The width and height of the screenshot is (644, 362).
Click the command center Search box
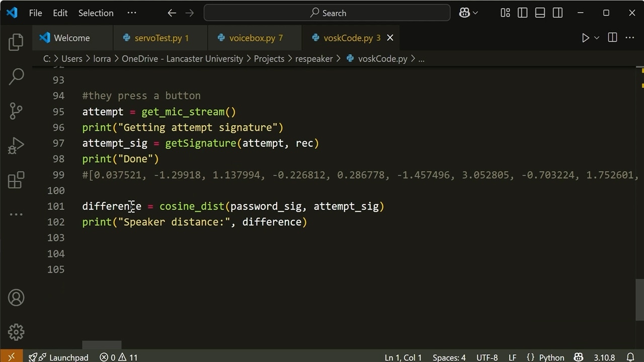[327, 13]
